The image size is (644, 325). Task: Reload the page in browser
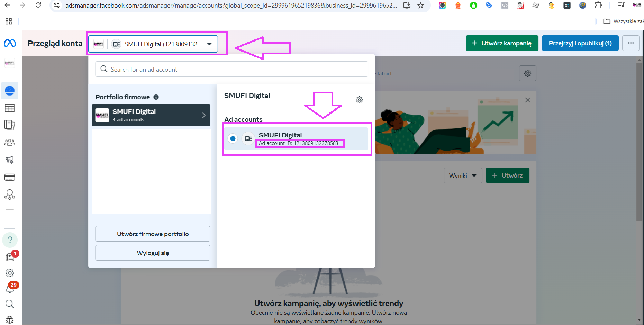[x=38, y=5]
